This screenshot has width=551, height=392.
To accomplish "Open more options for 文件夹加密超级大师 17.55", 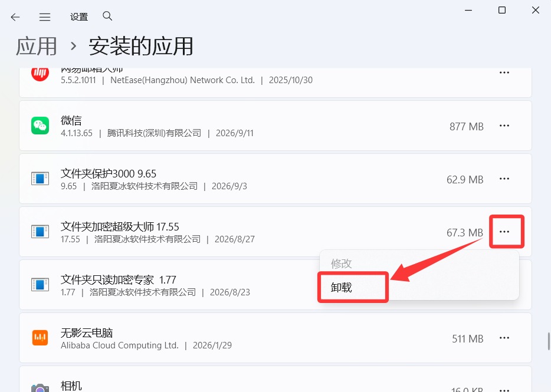I will 504,232.
